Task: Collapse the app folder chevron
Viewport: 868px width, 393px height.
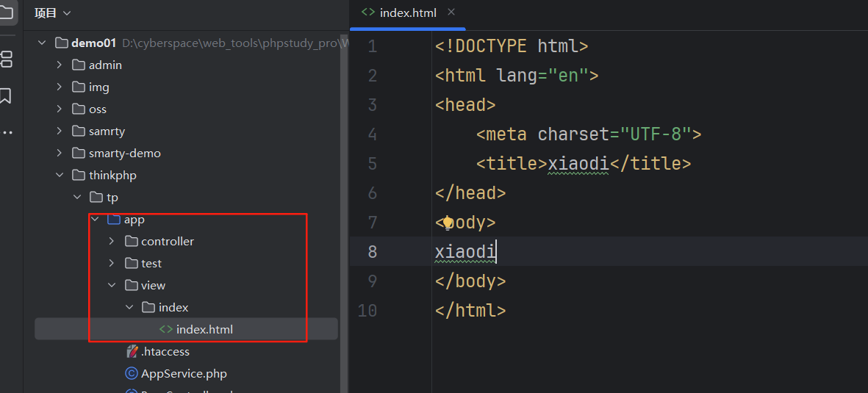Action: coord(95,219)
